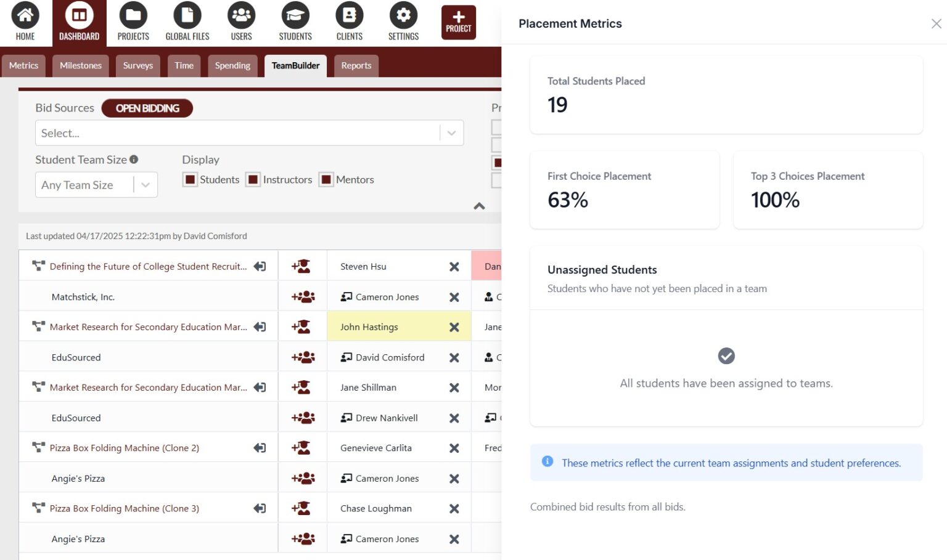Remove Steven Hsu using the X icon
The image size is (947, 560).
click(x=454, y=266)
